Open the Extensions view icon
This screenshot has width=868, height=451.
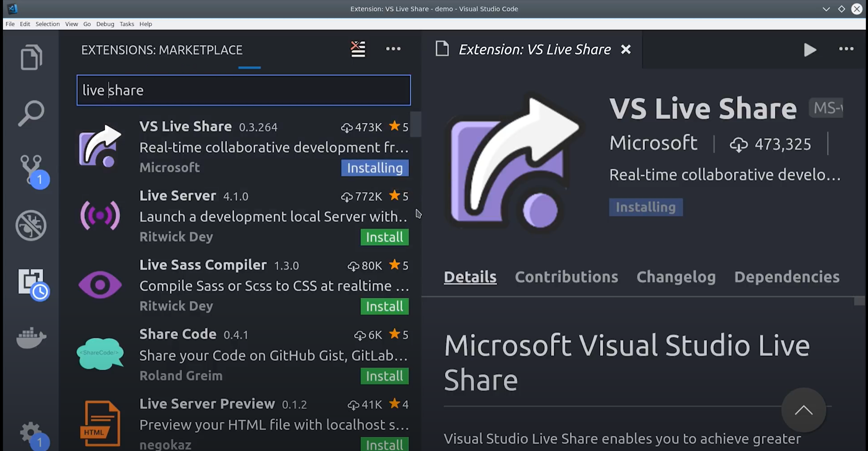tap(32, 282)
